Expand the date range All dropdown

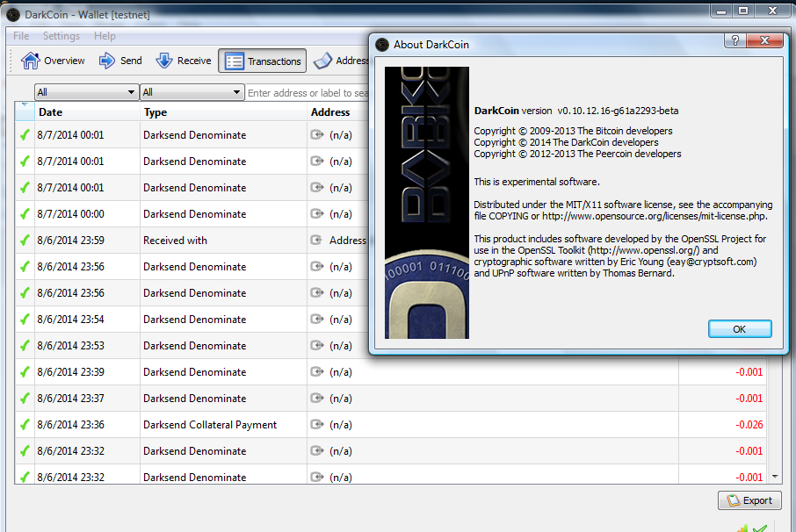coord(86,92)
